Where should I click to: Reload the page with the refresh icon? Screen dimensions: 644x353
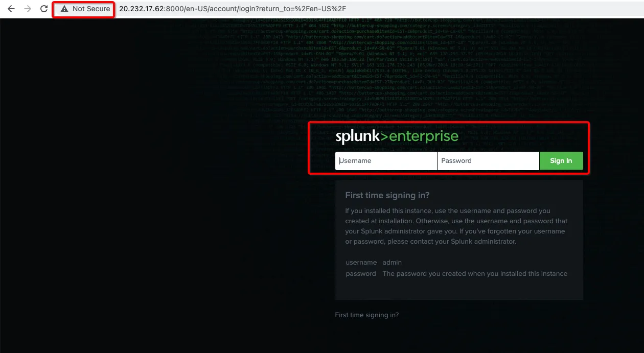(44, 9)
